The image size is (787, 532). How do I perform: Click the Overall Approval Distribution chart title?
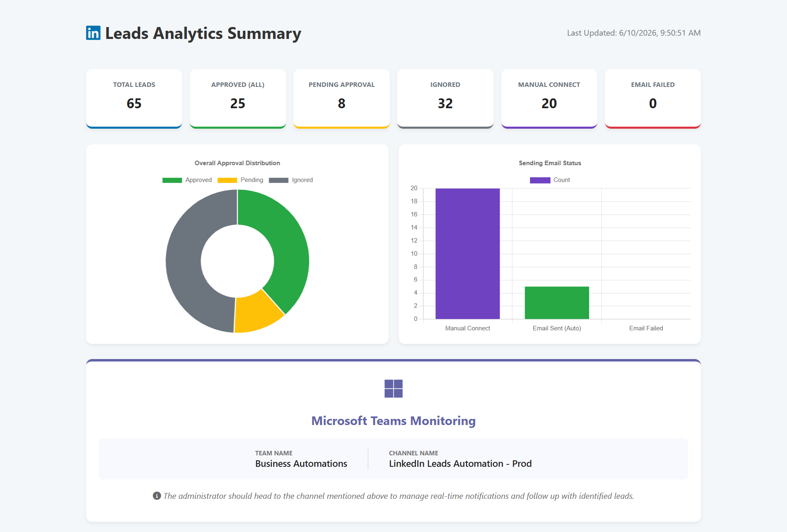tap(237, 163)
